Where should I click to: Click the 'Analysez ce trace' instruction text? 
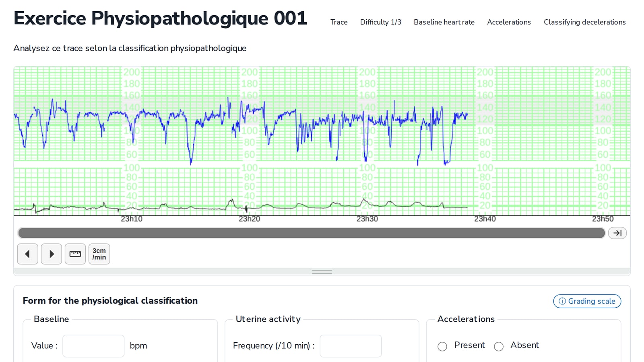tap(130, 48)
